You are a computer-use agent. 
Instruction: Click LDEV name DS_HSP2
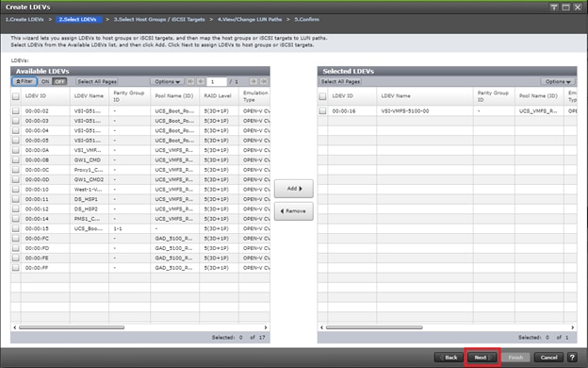(86, 209)
